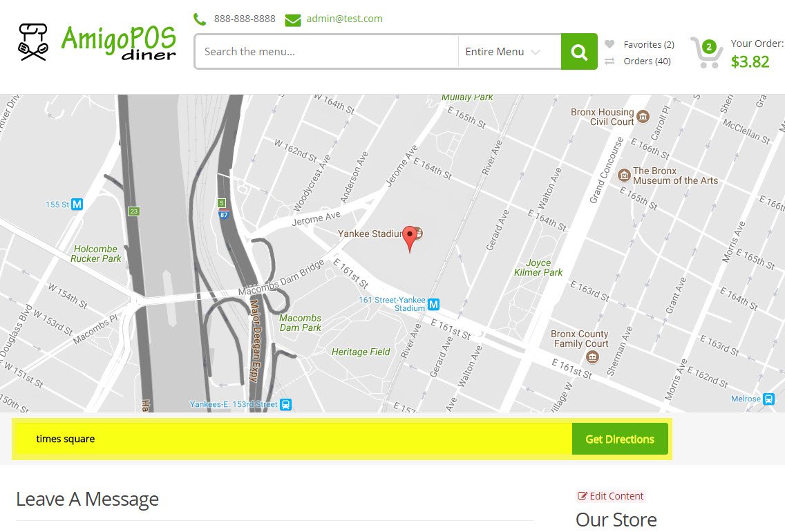Click the Bronx County Family Court marker

click(592, 357)
